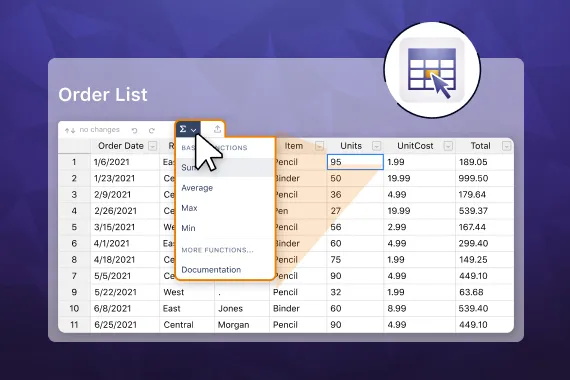This screenshot has width=570, height=380.
Task: Click the Binder item cell in row 10
Action: [298, 308]
